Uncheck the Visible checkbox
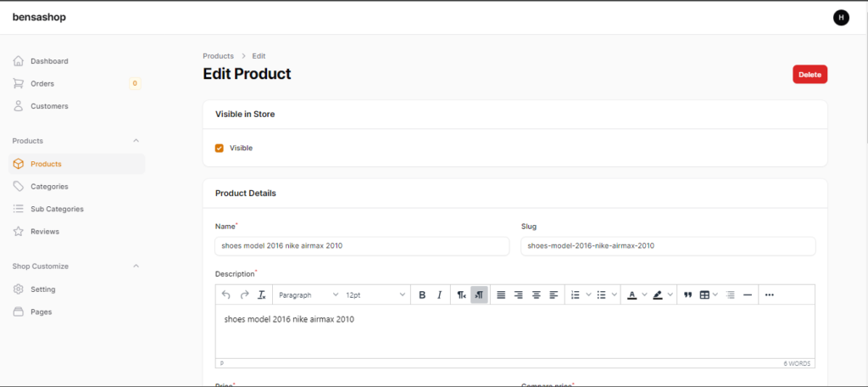868x387 pixels. pos(220,148)
